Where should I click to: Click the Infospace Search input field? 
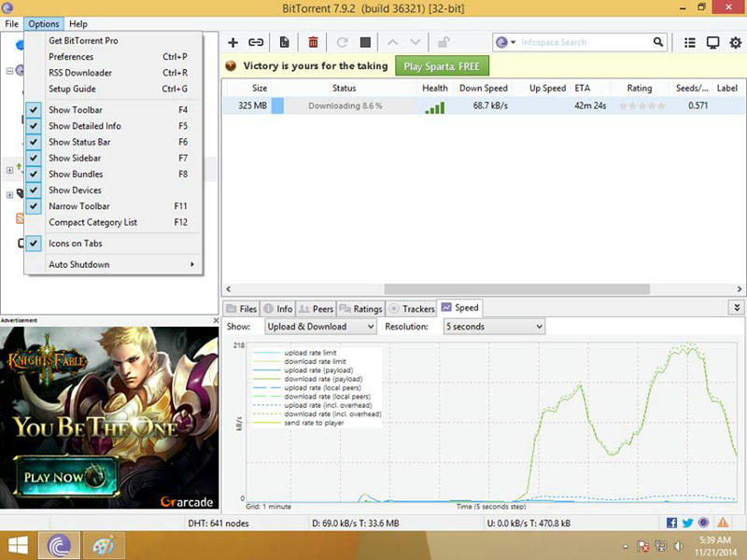[x=584, y=42]
